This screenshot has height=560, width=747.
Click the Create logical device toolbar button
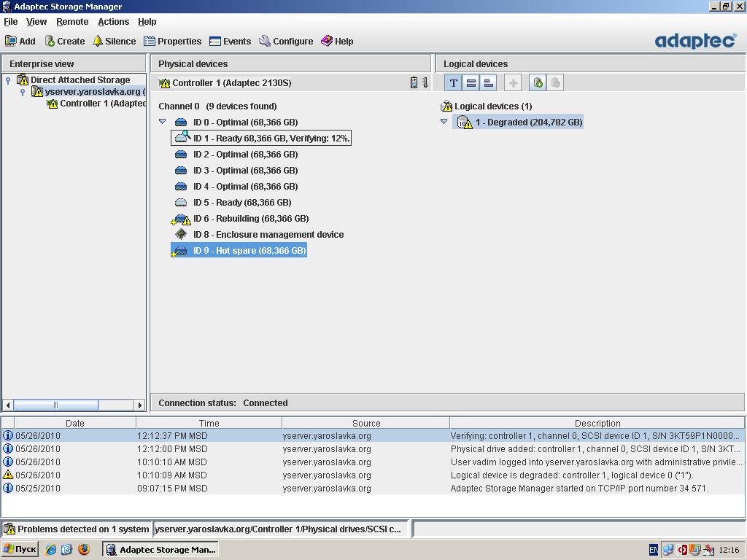[64, 42]
